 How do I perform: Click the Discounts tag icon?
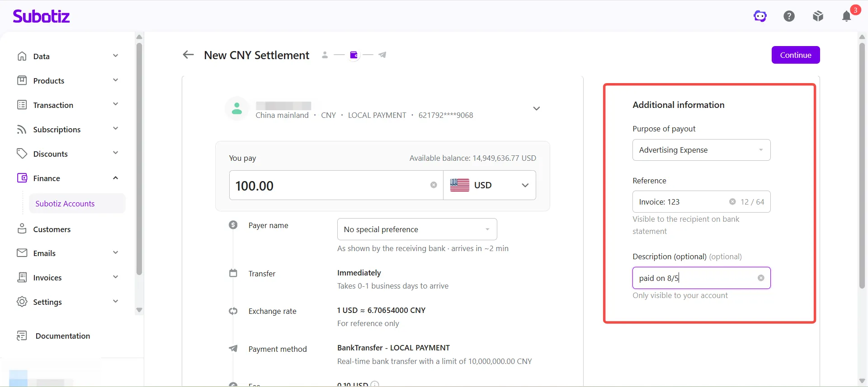pyautogui.click(x=22, y=154)
